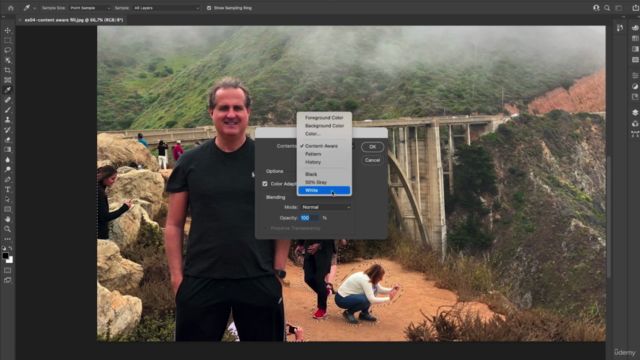The width and height of the screenshot is (640, 360).
Task: Select the Pen tool
Action: [x=7, y=180]
